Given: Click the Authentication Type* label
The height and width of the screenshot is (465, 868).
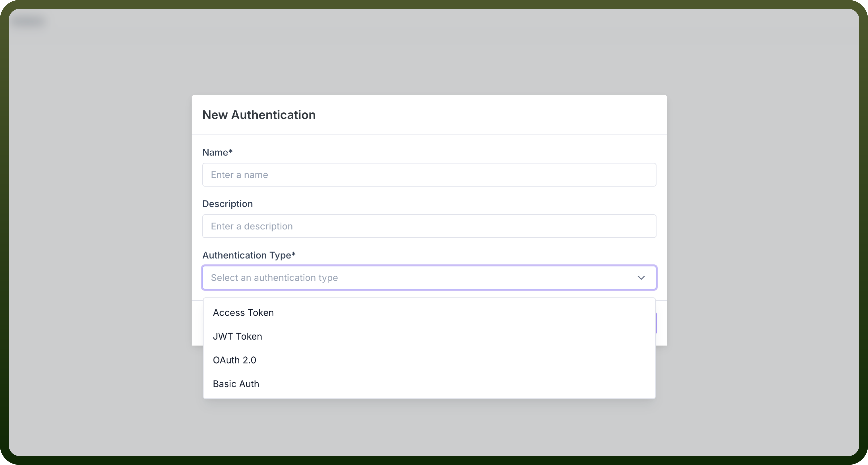Looking at the screenshot, I should click(x=249, y=255).
